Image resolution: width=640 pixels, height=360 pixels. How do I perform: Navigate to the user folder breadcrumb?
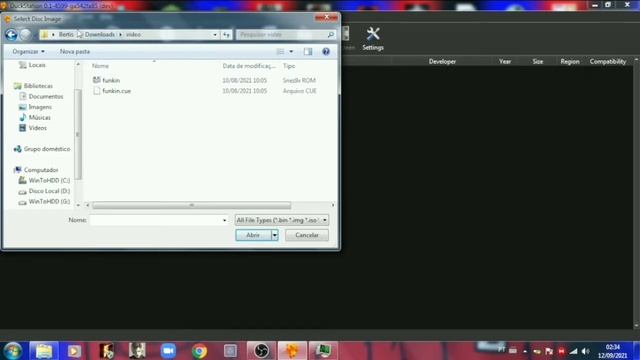66,35
